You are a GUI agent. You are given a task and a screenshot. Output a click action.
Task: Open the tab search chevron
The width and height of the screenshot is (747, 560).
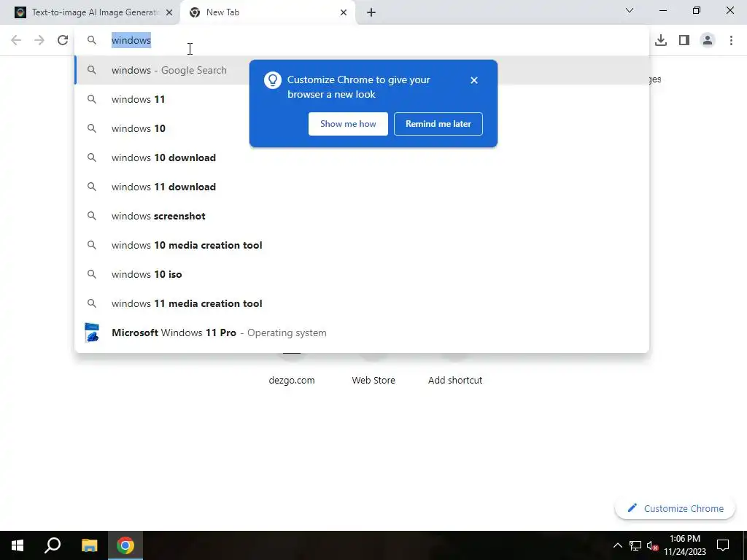[630, 10]
